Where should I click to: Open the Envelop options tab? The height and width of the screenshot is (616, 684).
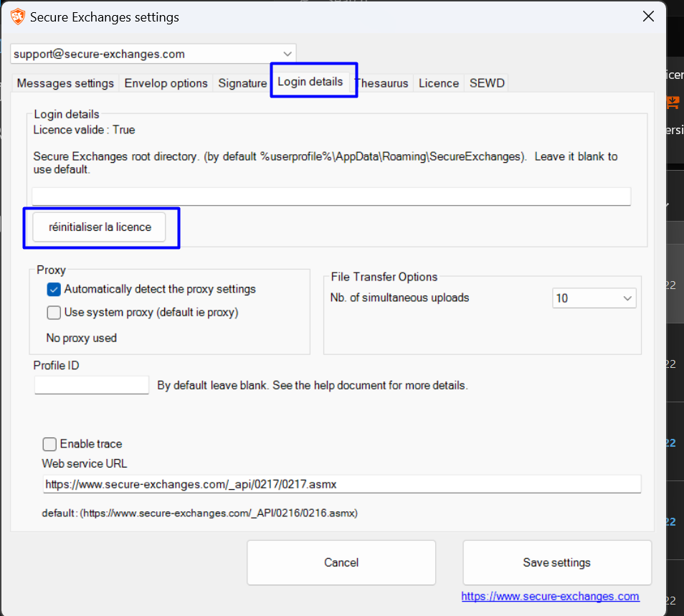[166, 83]
